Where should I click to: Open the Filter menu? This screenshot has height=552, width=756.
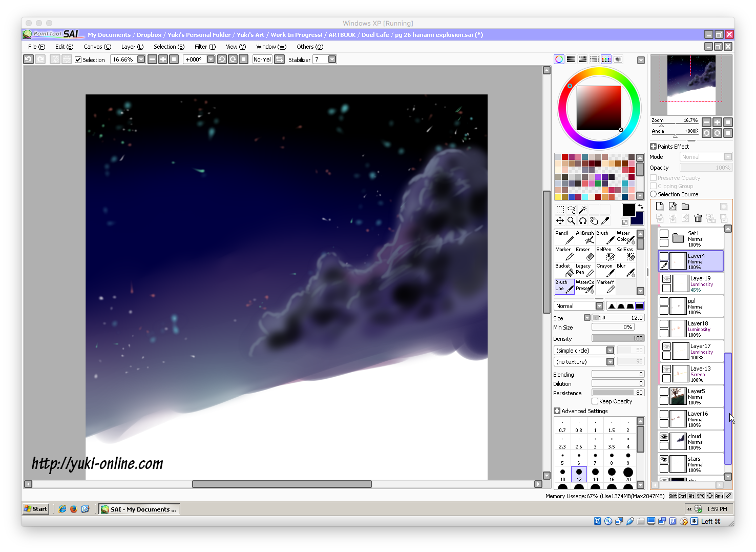(x=205, y=47)
